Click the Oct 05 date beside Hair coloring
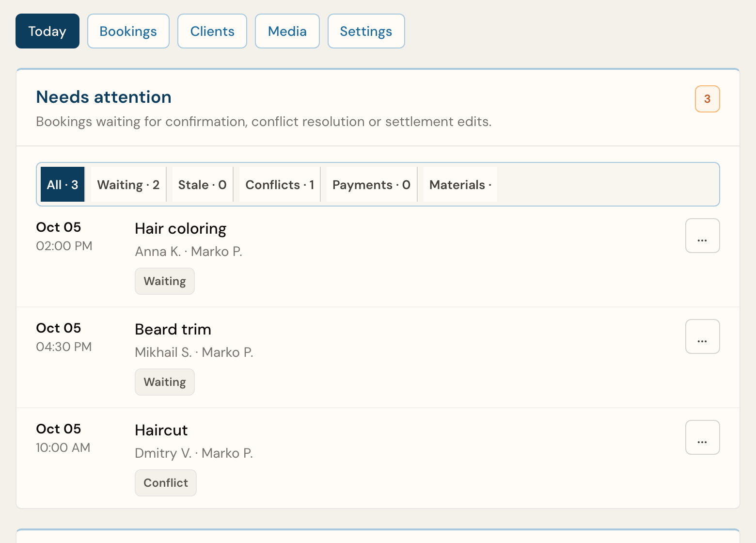 click(x=59, y=227)
